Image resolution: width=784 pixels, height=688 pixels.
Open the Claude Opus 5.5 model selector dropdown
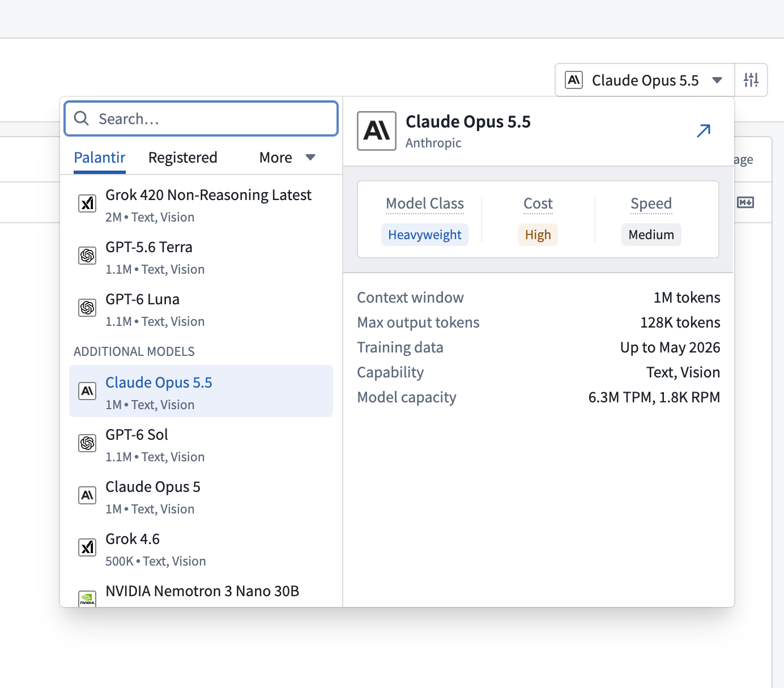(x=645, y=80)
